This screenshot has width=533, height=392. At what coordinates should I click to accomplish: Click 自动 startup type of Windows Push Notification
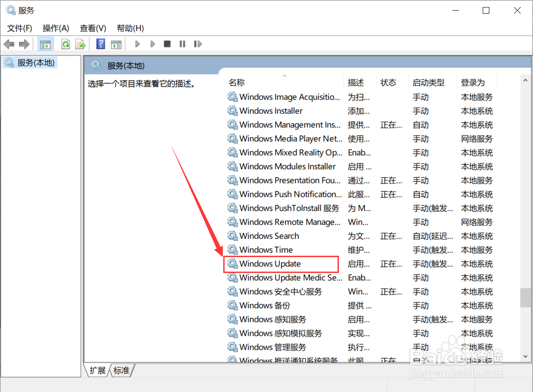[x=420, y=194]
